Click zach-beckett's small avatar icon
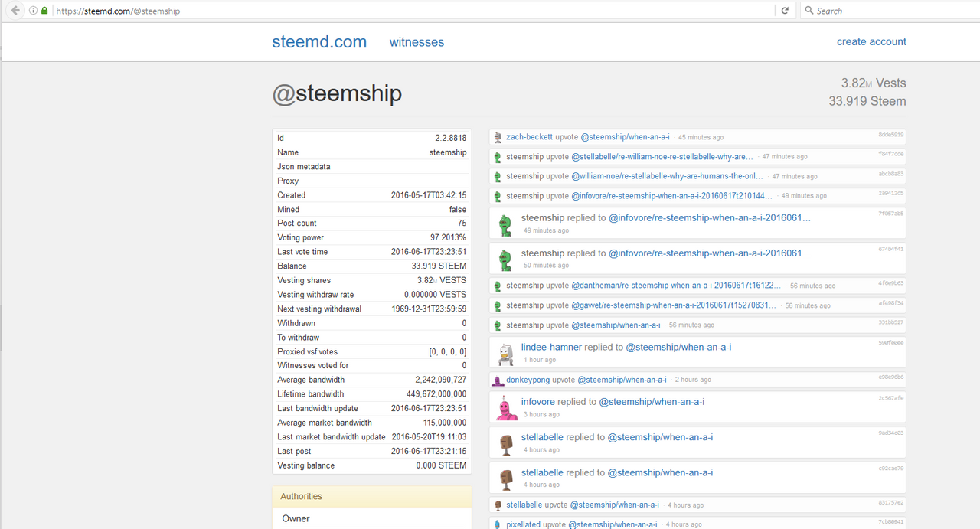 (x=497, y=136)
